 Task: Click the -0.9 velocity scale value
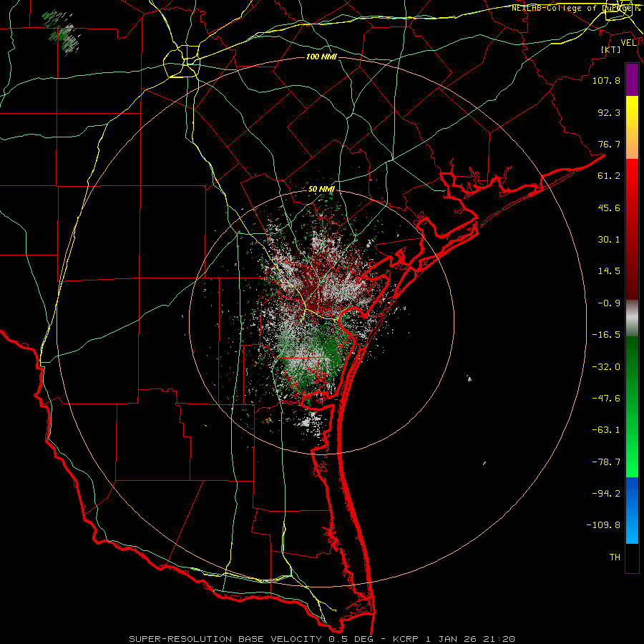click(609, 303)
